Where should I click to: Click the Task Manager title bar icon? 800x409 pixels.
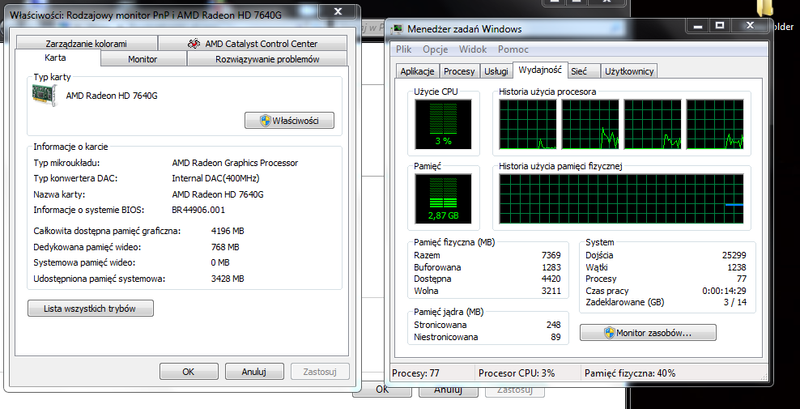(x=397, y=29)
